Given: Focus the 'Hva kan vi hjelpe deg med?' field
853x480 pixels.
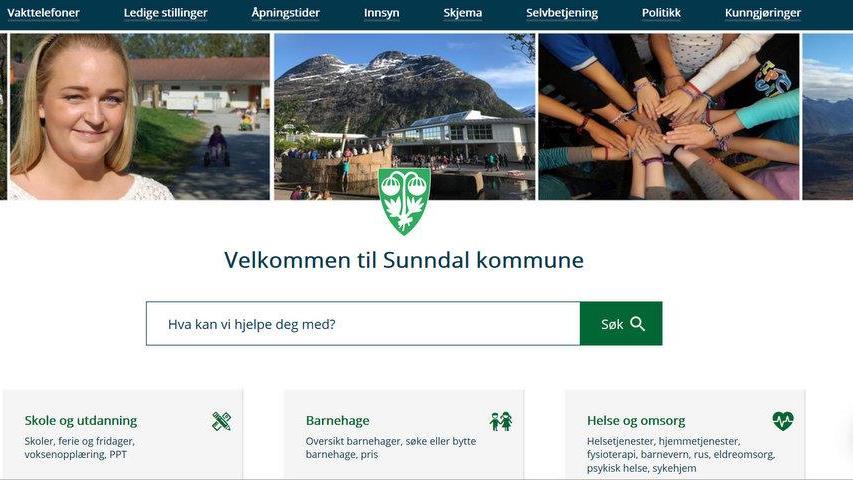Looking at the screenshot, I should [x=363, y=324].
